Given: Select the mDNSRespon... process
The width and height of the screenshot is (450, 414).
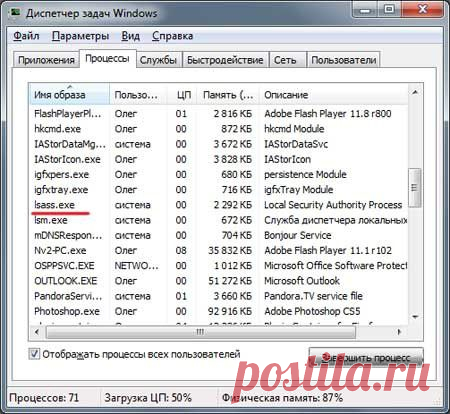Looking at the screenshot, I should (x=218, y=235).
